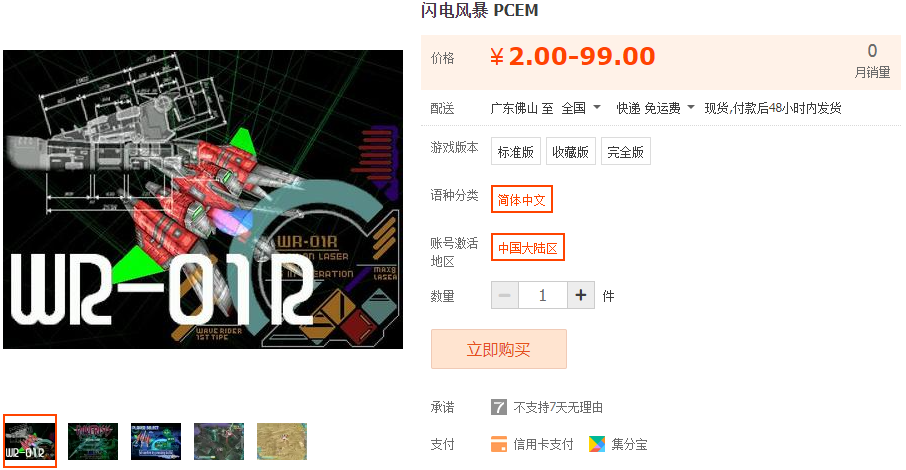Viewport: 906px width, 470px height.
Task: Select the fourth gameplay thumbnail
Action: 219,441
